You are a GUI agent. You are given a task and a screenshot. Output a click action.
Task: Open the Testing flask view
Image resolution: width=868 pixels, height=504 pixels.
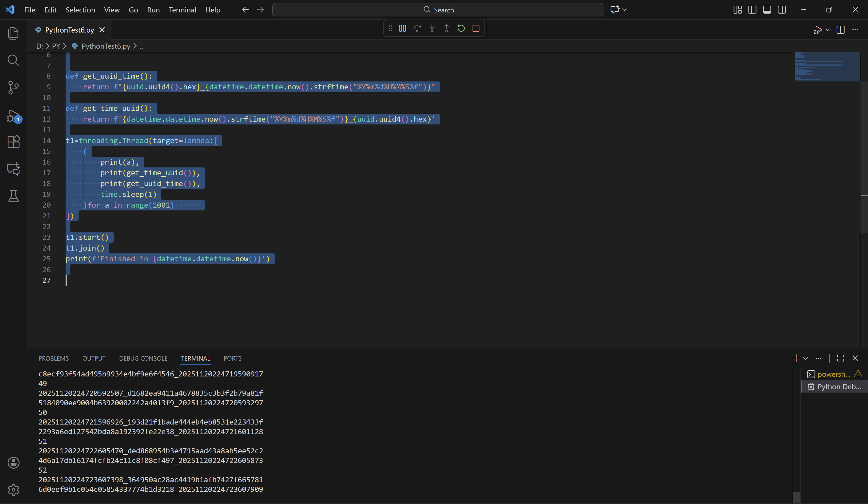(x=13, y=196)
